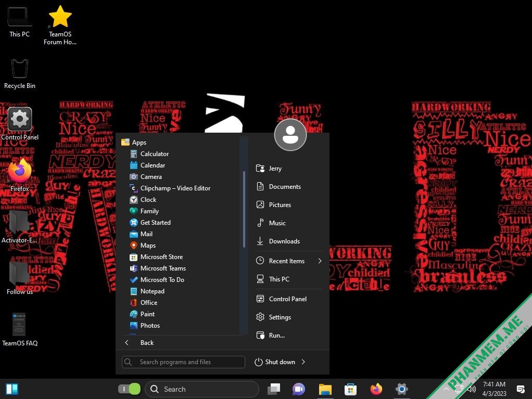Open File Explorer on the taskbar
This screenshot has width=532, height=399.
click(x=325, y=389)
